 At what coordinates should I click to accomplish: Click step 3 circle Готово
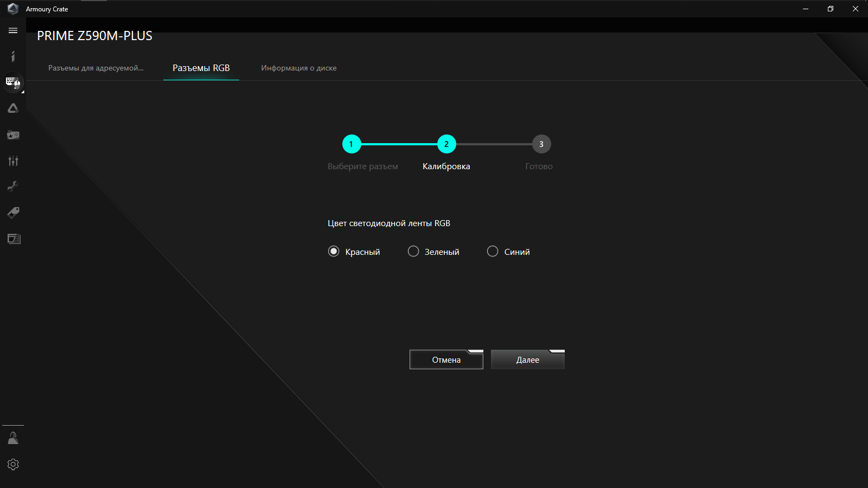pyautogui.click(x=541, y=144)
